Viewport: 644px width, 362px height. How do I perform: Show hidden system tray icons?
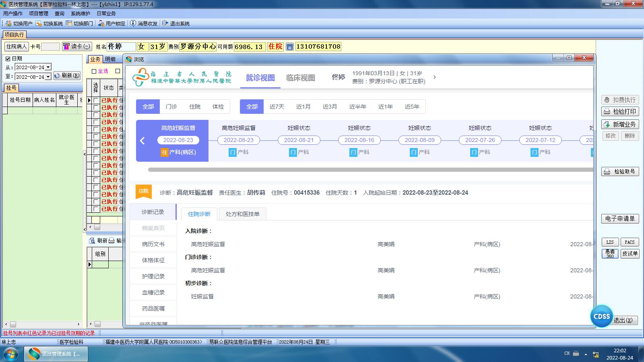[586, 354]
